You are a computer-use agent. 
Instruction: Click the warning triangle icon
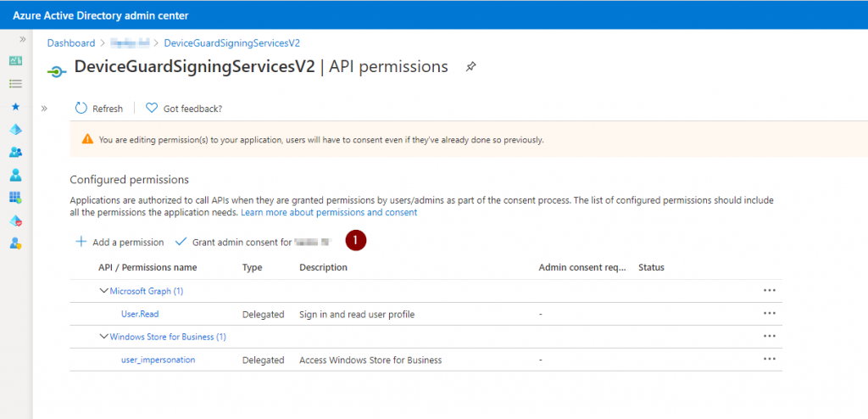tap(87, 140)
